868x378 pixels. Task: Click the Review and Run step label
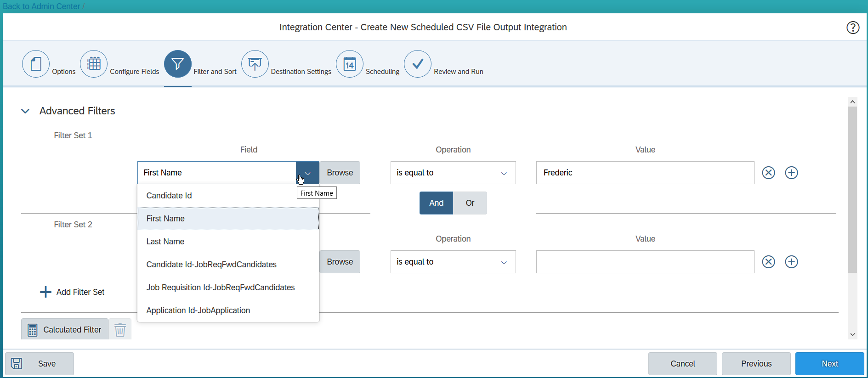tap(459, 72)
